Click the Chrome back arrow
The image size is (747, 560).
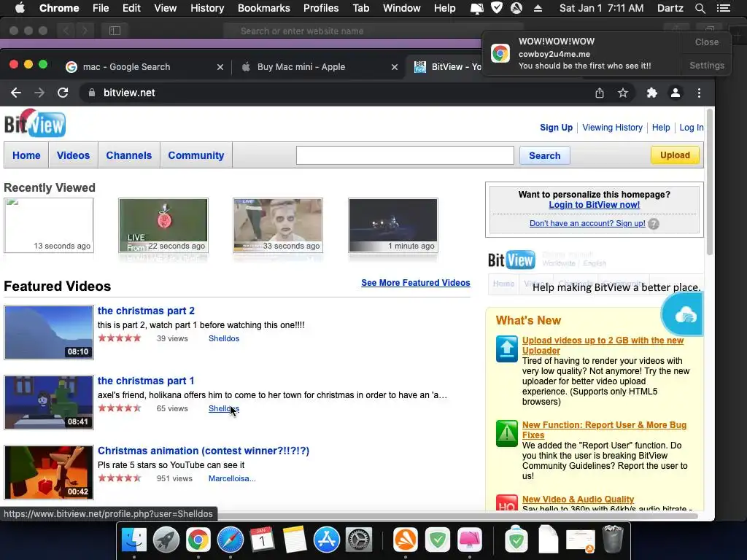[16, 93]
